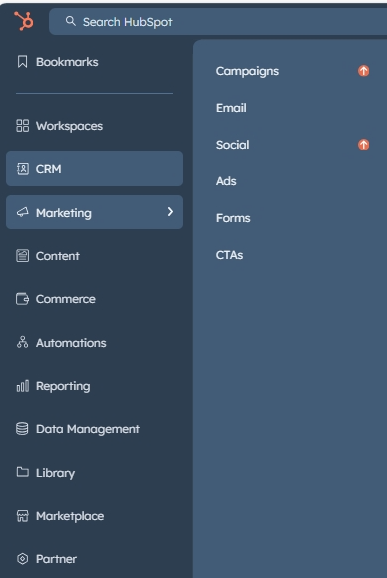The image size is (387, 578).
Task: Open Social in Marketing submenu
Action: 233,145
